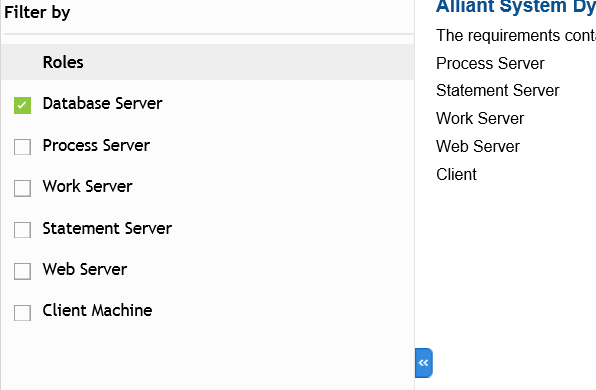Click the Roles section header
Image resolution: width=596 pixels, height=390 pixels.
click(x=208, y=62)
